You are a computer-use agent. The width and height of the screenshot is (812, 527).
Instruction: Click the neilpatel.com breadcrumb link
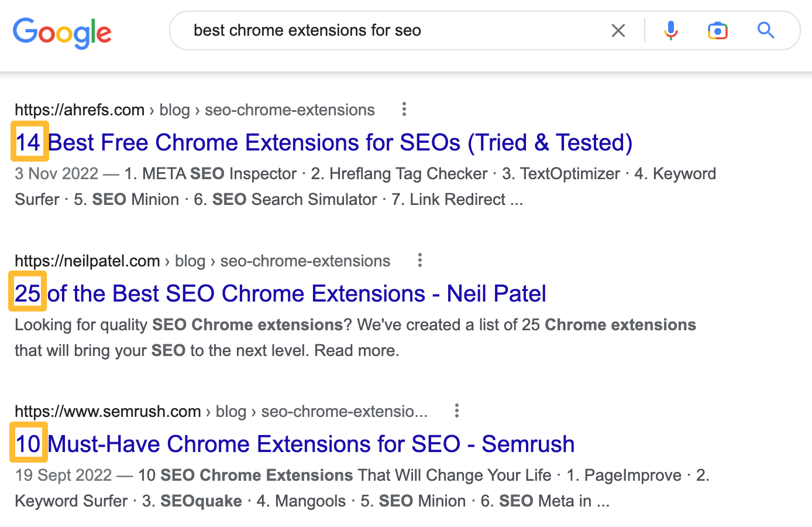[x=87, y=261]
